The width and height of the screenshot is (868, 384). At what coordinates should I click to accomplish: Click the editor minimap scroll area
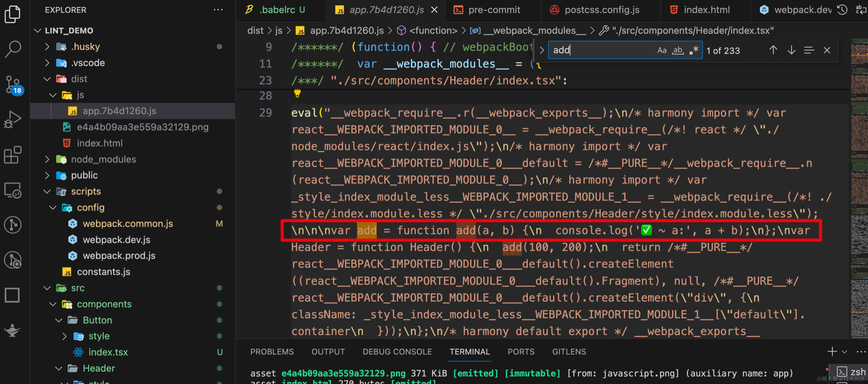pos(859,188)
